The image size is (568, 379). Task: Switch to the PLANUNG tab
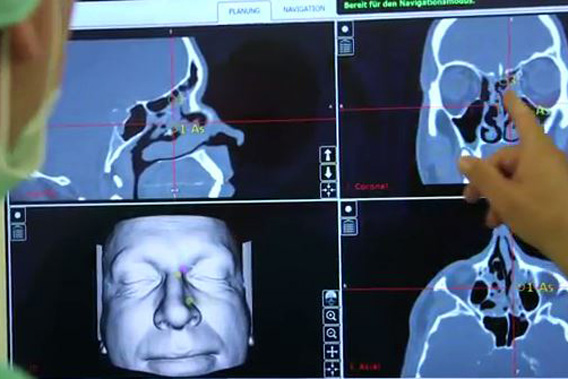[x=245, y=11]
